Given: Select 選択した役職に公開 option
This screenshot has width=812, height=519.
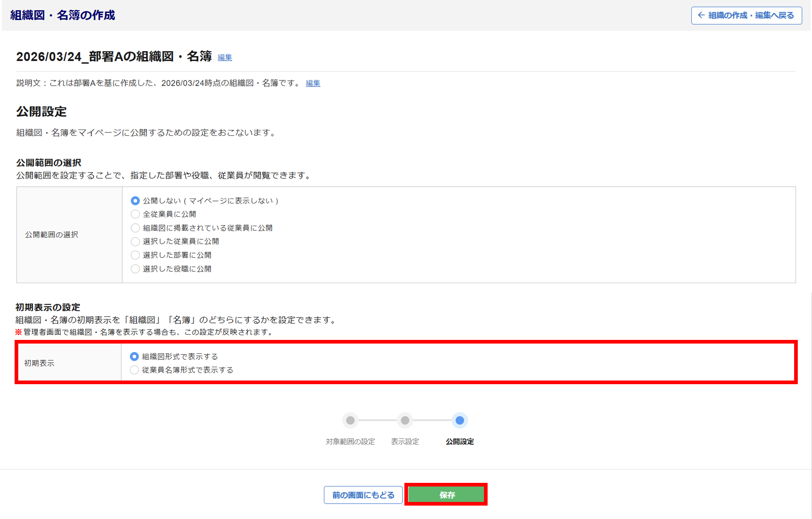Looking at the screenshot, I should tap(135, 269).
